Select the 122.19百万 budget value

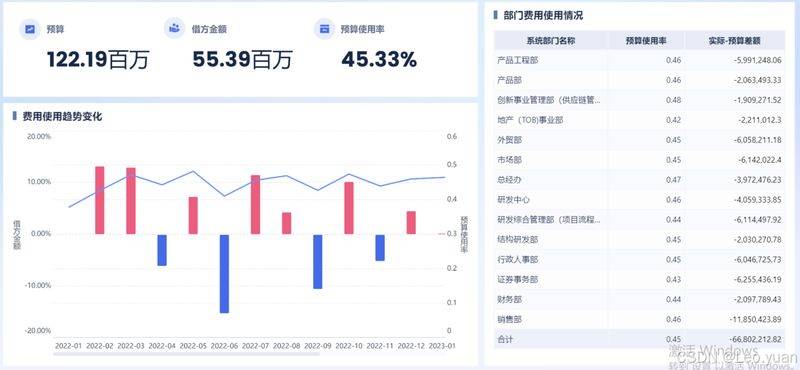coord(98,60)
